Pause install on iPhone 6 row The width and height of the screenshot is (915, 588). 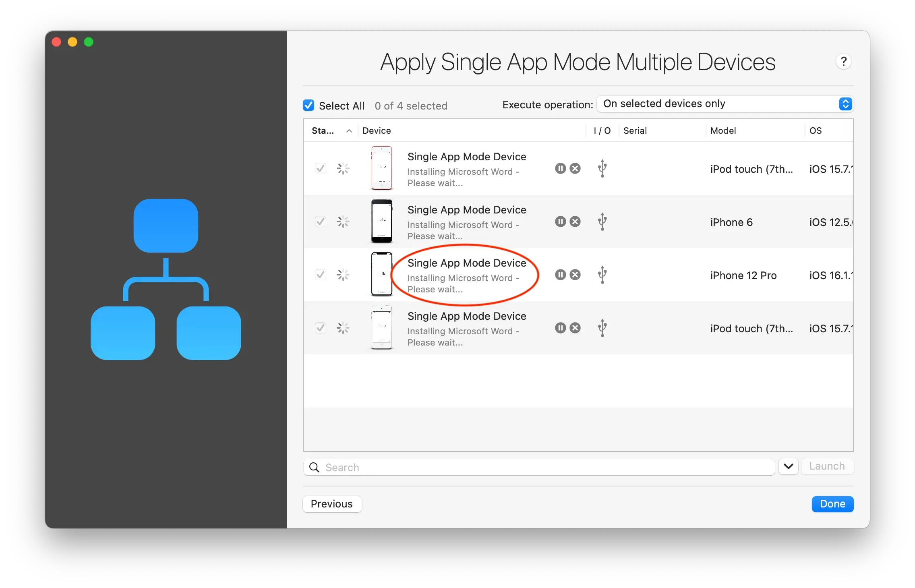pos(560,222)
